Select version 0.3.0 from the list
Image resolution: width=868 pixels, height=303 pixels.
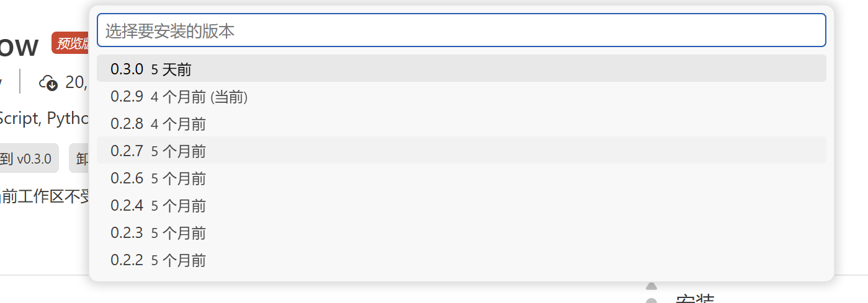[461, 69]
